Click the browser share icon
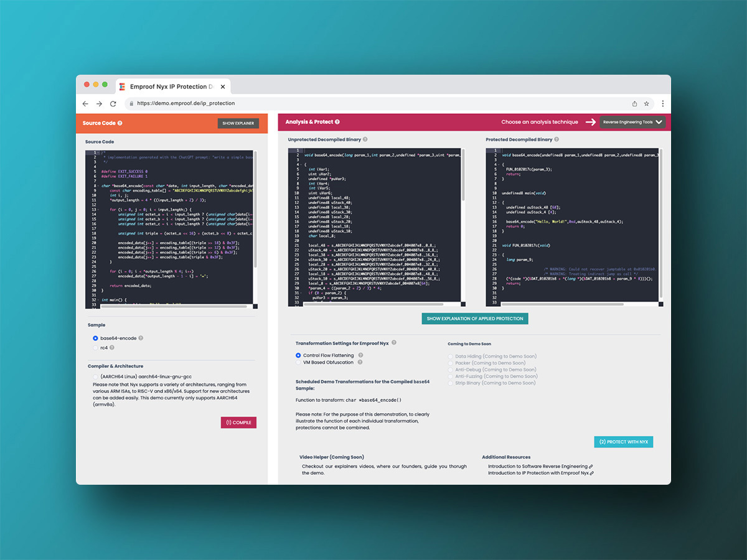Image resolution: width=747 pixels, height=560 pixels. [634, 103]
